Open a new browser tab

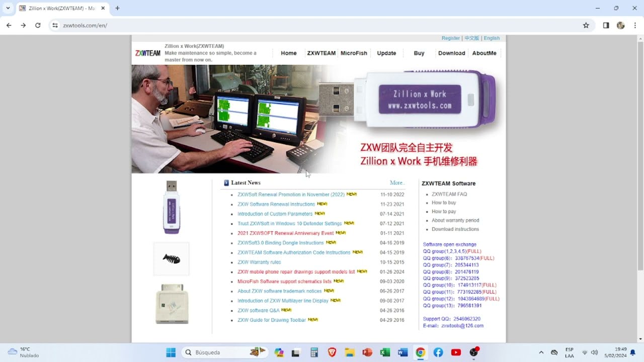[x=117, y=8]
